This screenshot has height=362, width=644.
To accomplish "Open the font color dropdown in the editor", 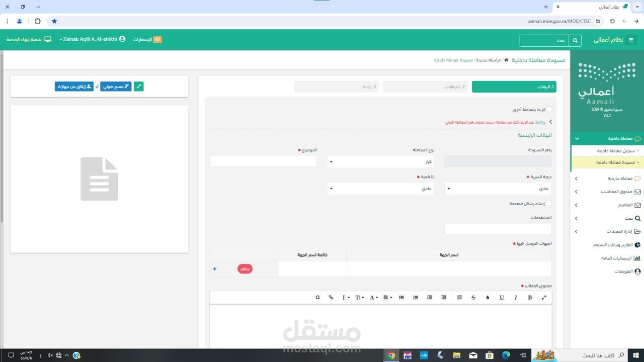I will click(x=374, y=298).
